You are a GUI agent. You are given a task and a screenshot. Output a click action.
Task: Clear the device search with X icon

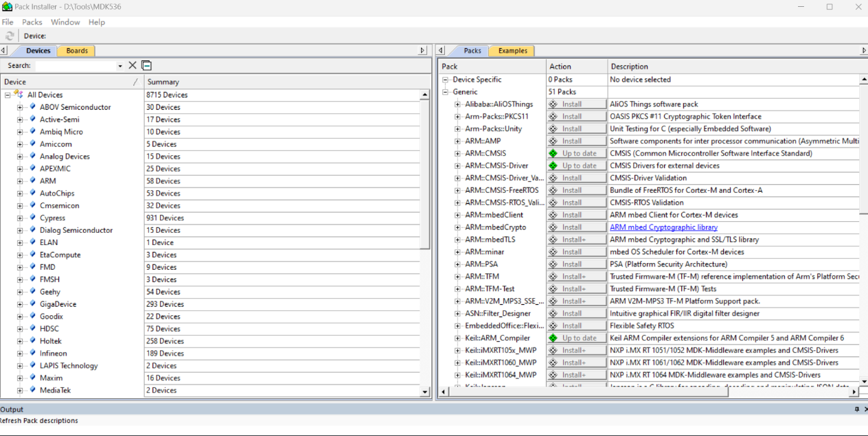click(x=133, y=65)
